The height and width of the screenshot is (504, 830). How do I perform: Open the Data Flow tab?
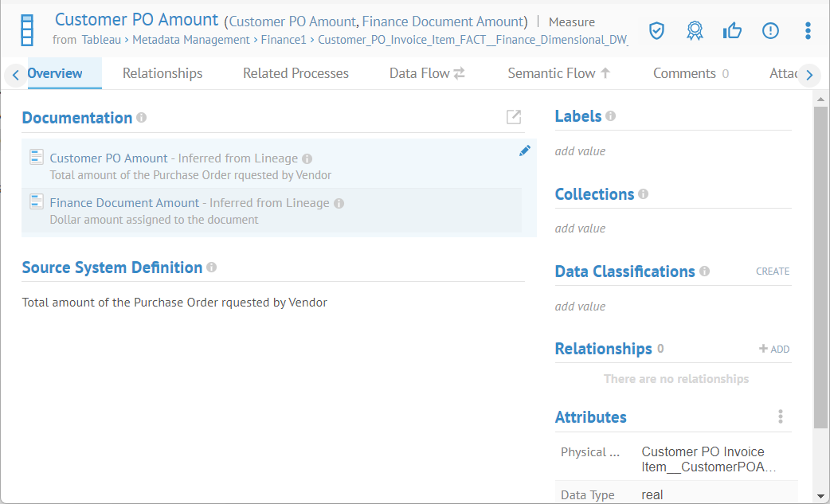click(x=427, y=73)
